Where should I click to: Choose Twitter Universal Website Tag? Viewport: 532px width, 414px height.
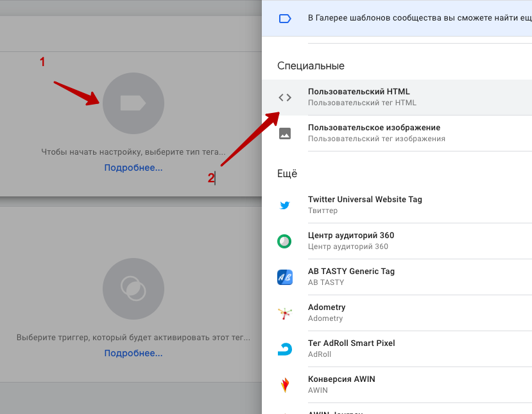365,200
